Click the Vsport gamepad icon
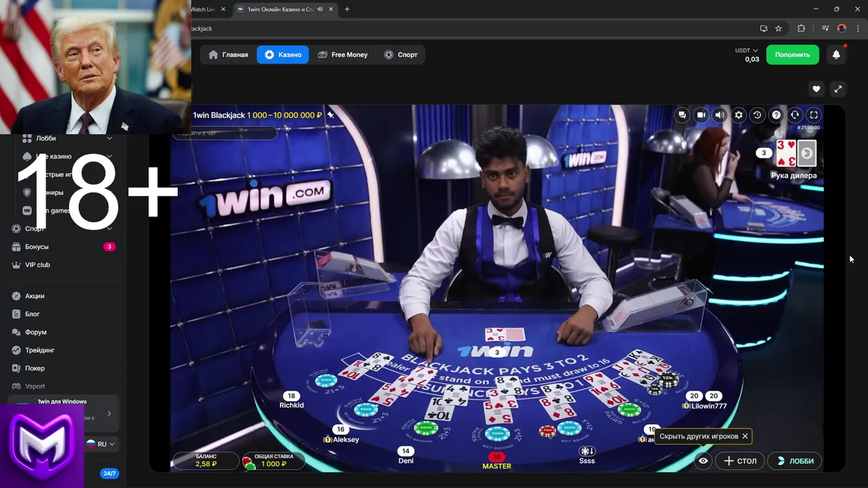This screenshot has width=868, height=488. pos(17,386)
